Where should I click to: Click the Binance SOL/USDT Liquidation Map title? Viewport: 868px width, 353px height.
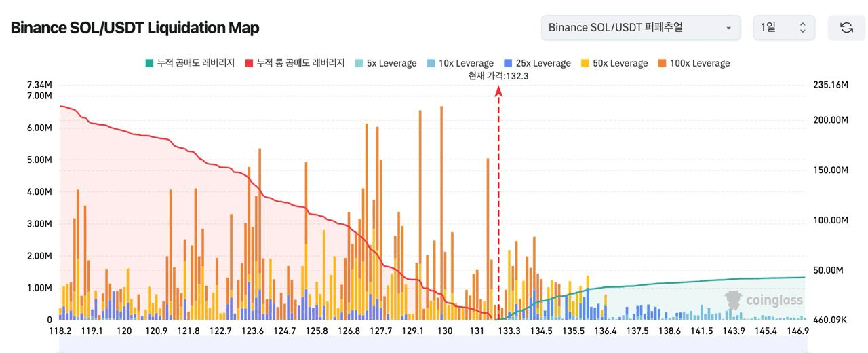pos(135,28)
